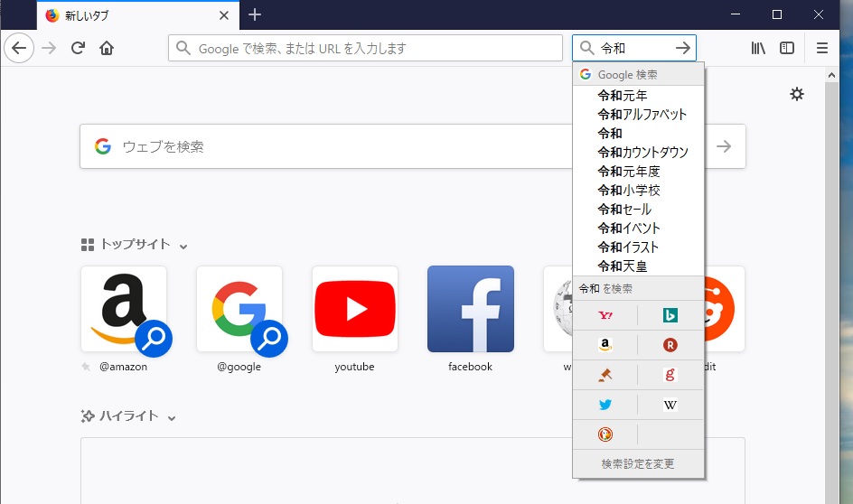
Task: Search 令和 with Wikipedia engine icon
Action: tap(670, 405)
